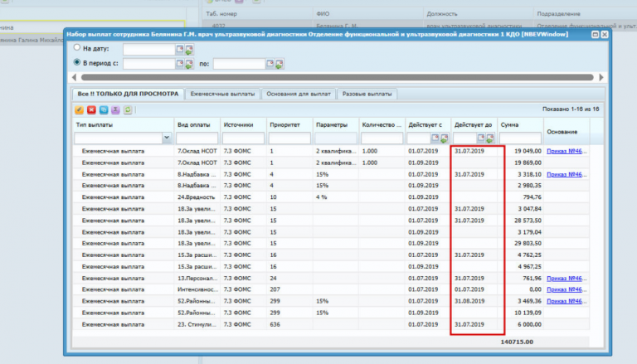637x364 pixels.
Task: Select the 'На дату' radio button
Action: (77, 48)
